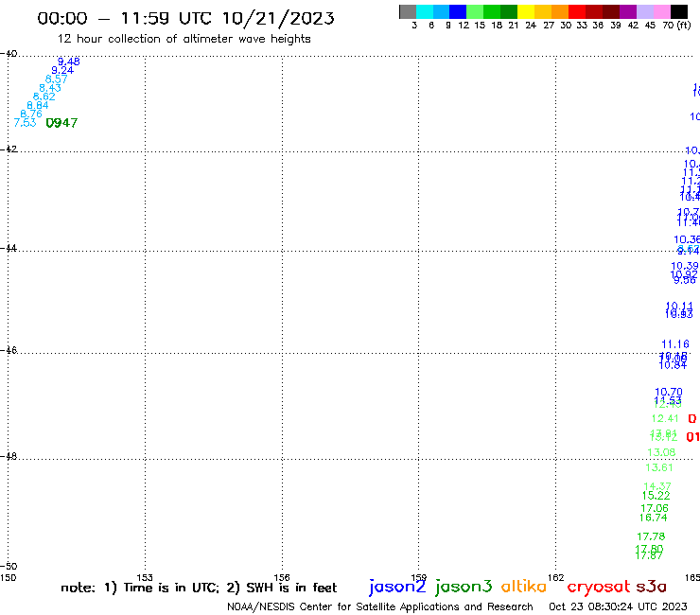The image size is (700, 615).
Task: Select the 8.43 wave height reading
Action: [x=50, y=88]
